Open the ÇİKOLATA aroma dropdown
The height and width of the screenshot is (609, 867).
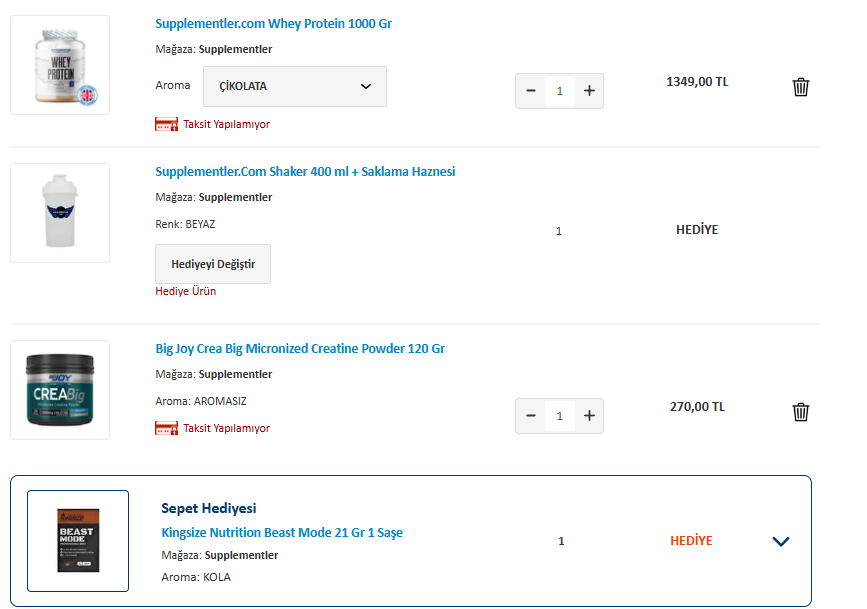pyautogui.click(x=294, y=86)
